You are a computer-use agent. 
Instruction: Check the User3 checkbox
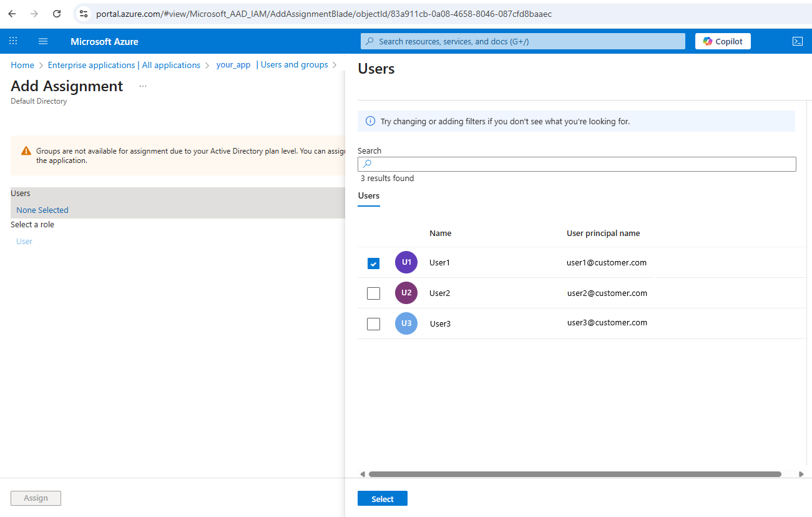coord(373,324)
